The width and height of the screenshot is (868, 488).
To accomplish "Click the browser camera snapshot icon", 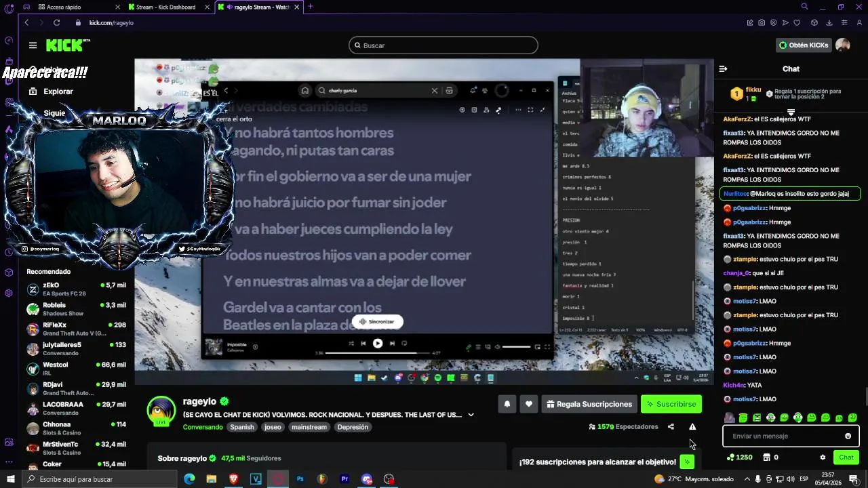I will (x=762, y=22).
